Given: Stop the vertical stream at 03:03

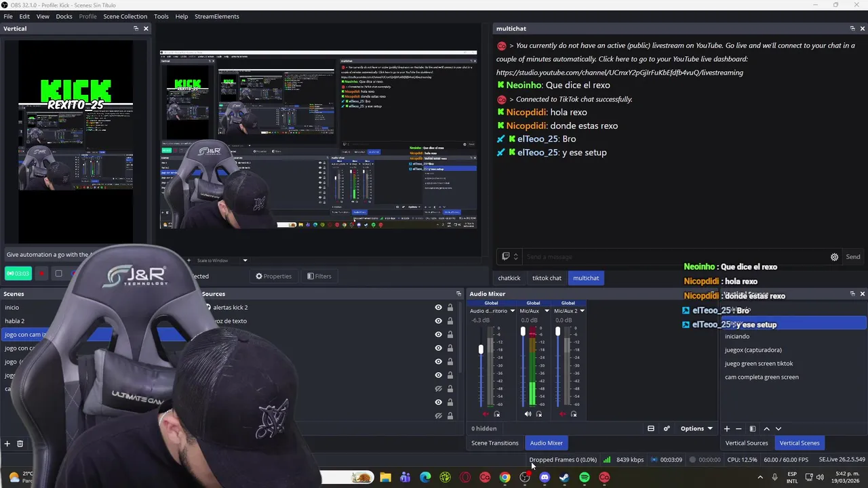Looking at the screenshot, I should (18, 274).
